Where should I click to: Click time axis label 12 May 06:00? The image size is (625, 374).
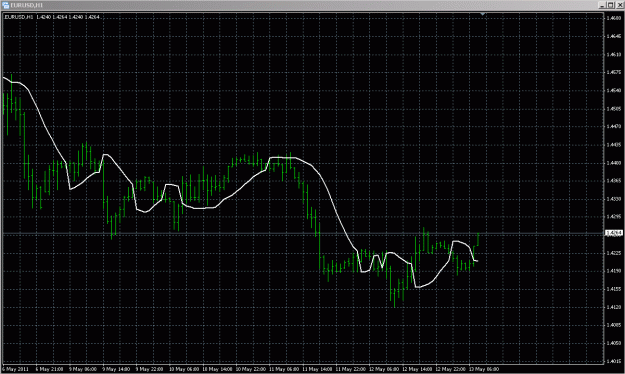[383, 369]
